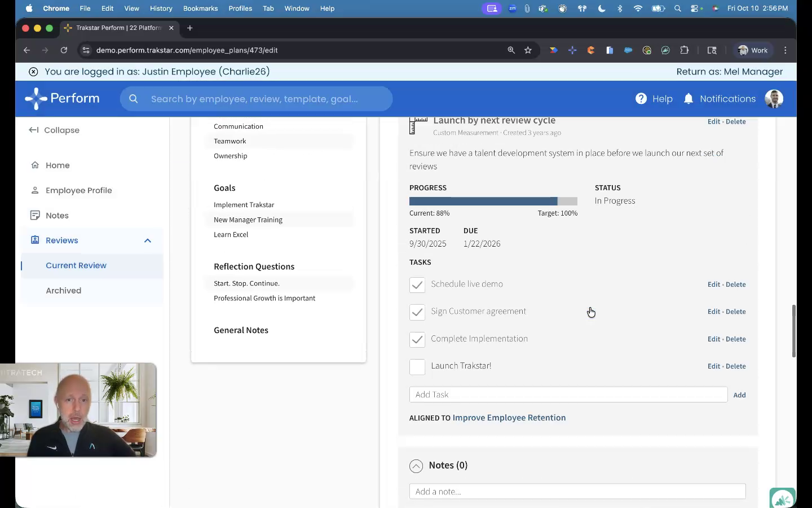Image resolution: width=812 pixels, height=508 pixels.
Task: Click the Employee Profile person icon
Action: [35, 190]
